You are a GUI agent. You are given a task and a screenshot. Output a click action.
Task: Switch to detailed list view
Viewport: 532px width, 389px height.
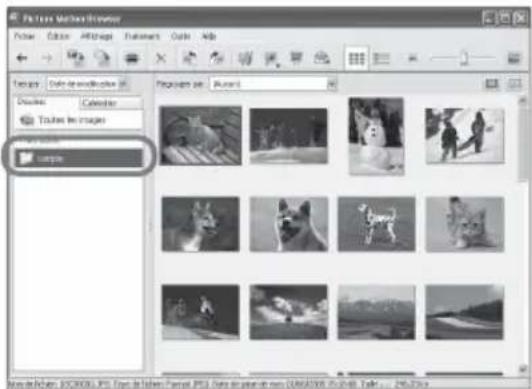[x=381, y=58]
